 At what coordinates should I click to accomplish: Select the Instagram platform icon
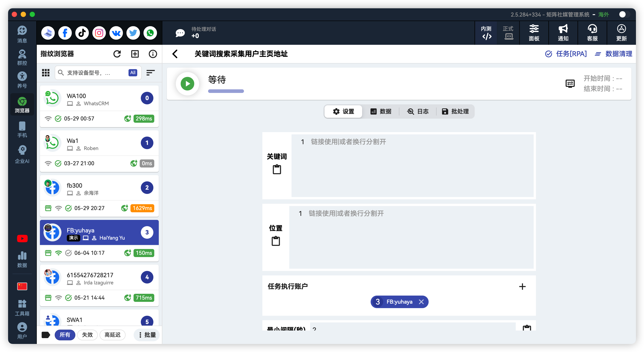tap(99, 33)
